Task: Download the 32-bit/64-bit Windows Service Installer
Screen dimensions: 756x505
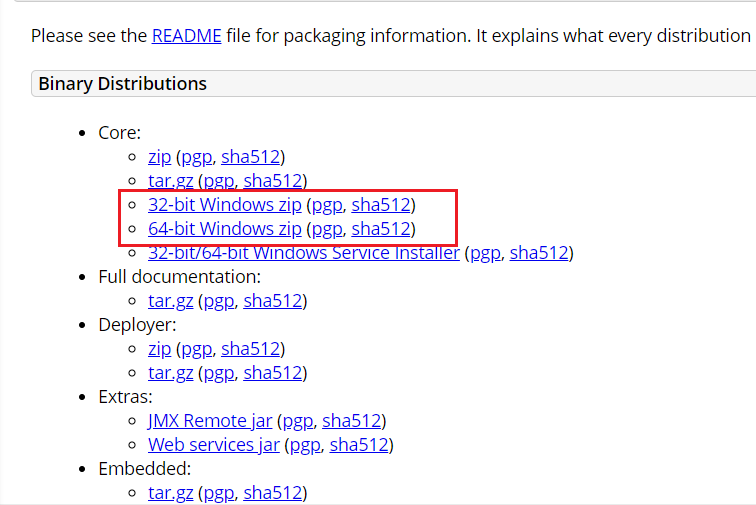Action: click(304, 253)
